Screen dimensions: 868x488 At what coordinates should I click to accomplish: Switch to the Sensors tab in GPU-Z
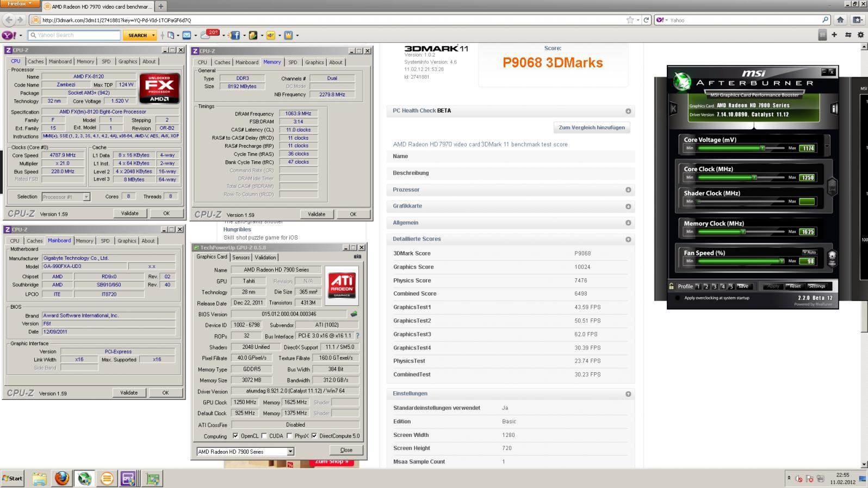click(x=241, y=258)
